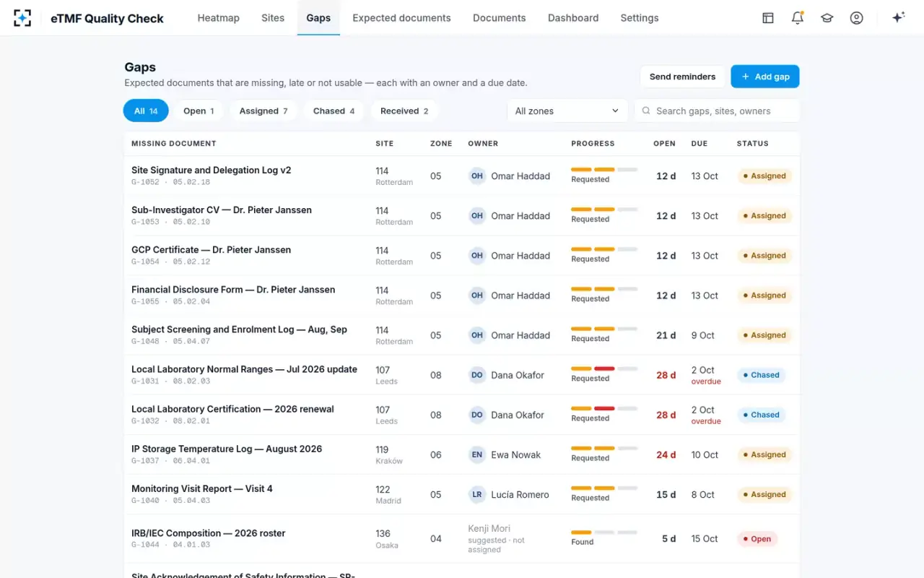Filter gaps by Chased chip
924x578 pixels.
click(334, 111)
